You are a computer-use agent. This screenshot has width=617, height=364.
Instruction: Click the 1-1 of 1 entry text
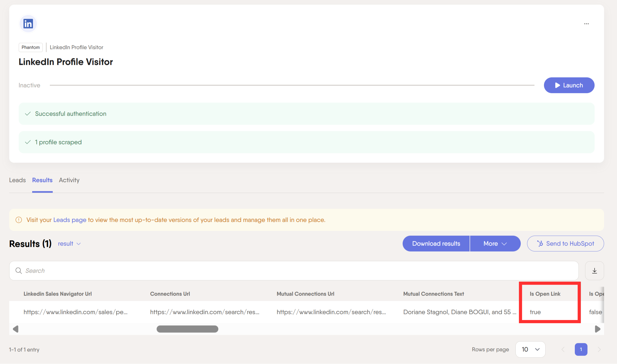point(24,350)
